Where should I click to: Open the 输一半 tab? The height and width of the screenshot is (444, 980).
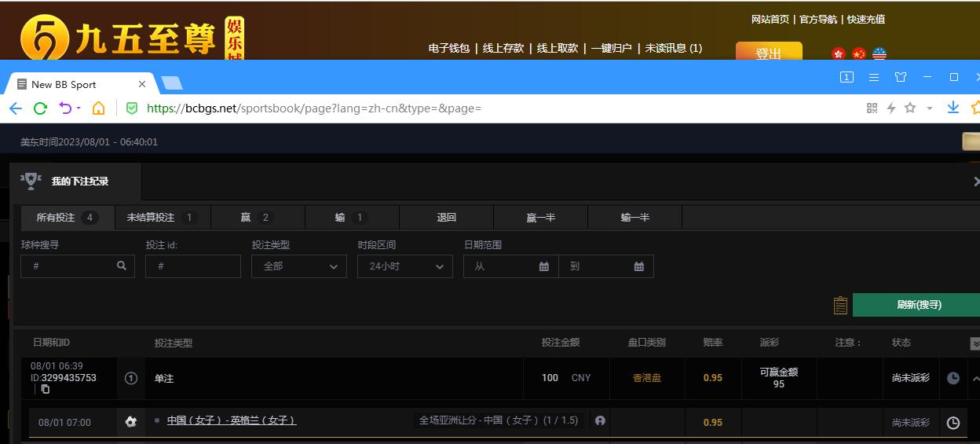point(634,218)
